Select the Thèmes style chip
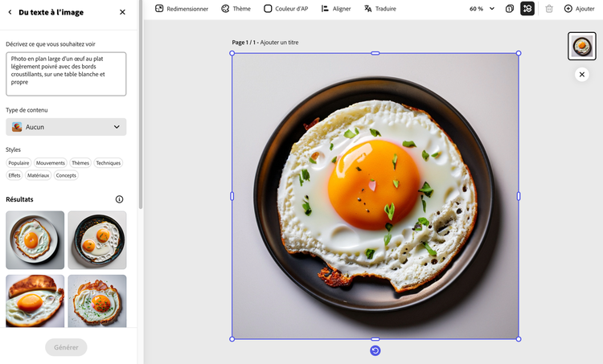The width and height of the screenshot is (603, 364). click(80, 163)
